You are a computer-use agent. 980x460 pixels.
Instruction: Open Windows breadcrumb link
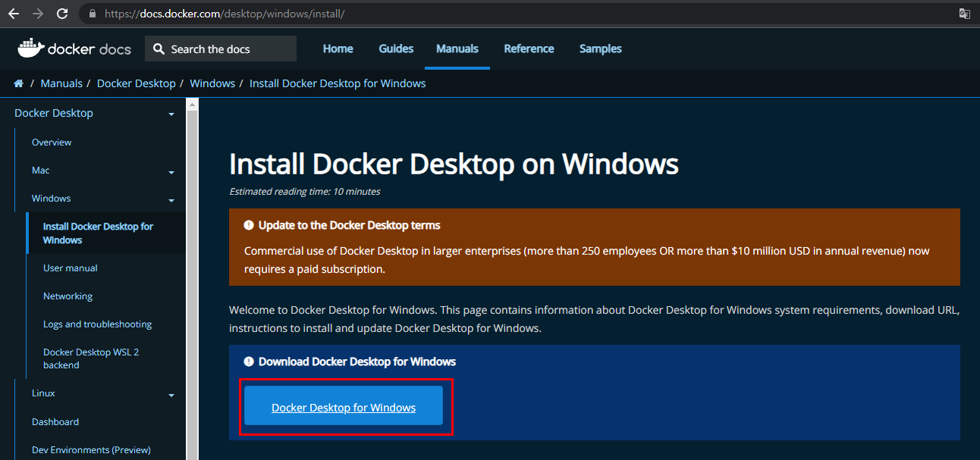coord(212,83)
